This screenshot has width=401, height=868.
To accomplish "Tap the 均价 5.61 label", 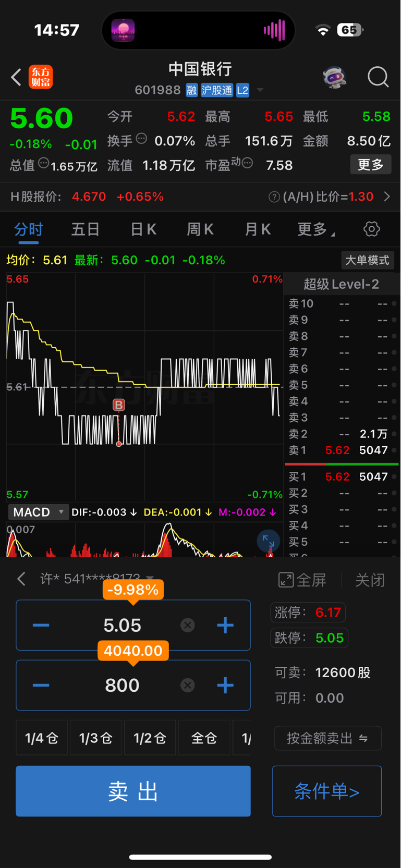I will [x=37, y=260].
